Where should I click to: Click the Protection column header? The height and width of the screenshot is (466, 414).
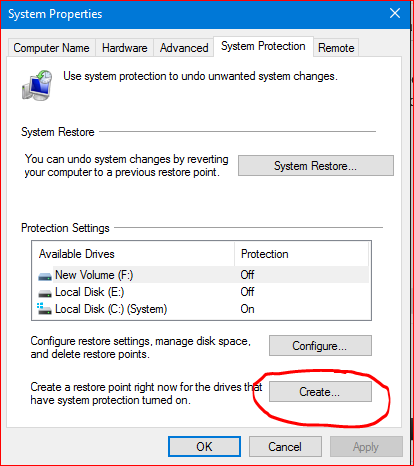click(302, 254)
